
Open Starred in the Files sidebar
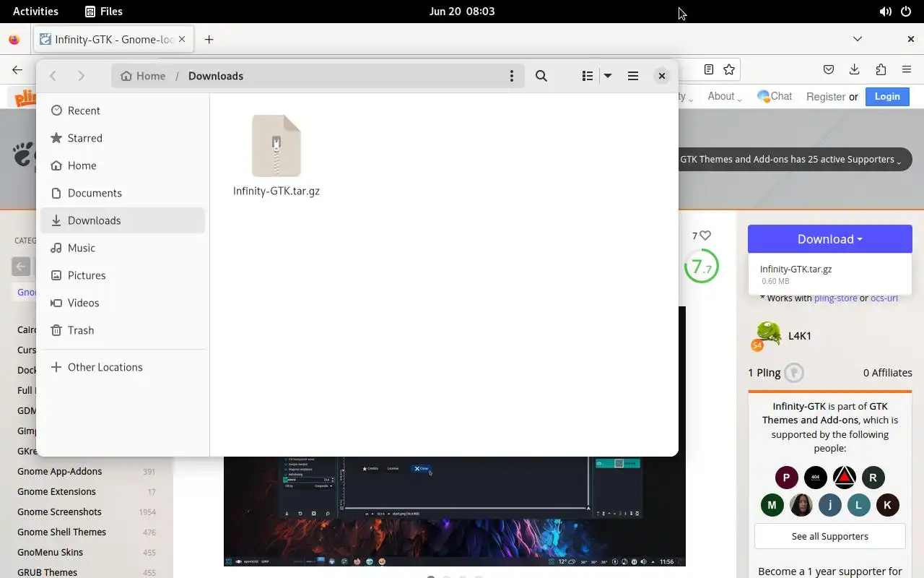pyautogui.click(x=123, y=138)
